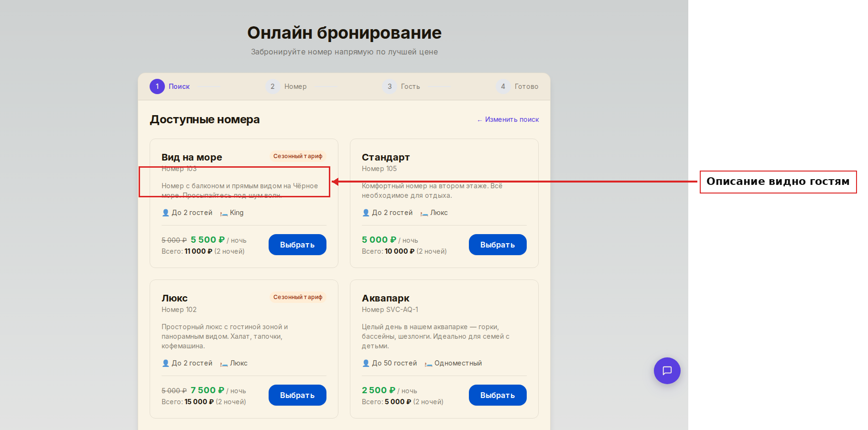Viewport: 868px width, 430px height.
Task: Click bed icon in Стандарт card
Action: click(424, 213)
